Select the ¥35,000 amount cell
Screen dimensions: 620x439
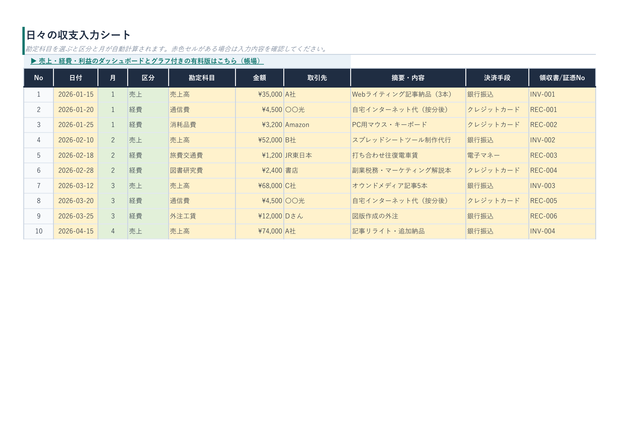[x=259, y=95]
